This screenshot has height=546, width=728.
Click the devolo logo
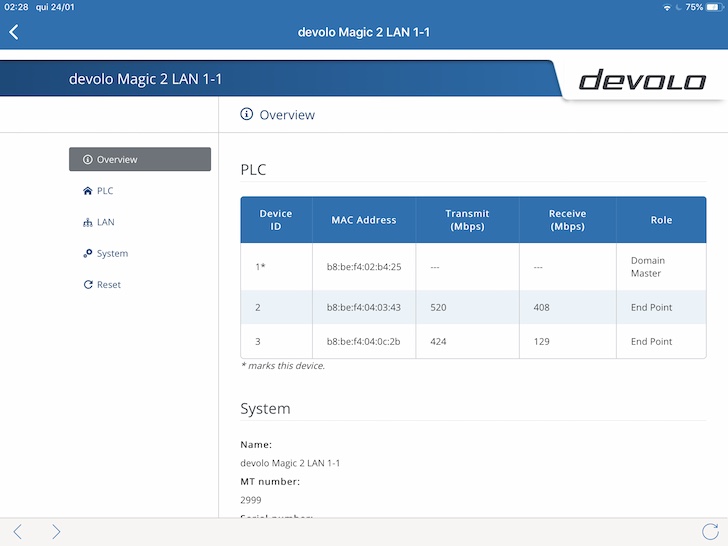[642, 81]
